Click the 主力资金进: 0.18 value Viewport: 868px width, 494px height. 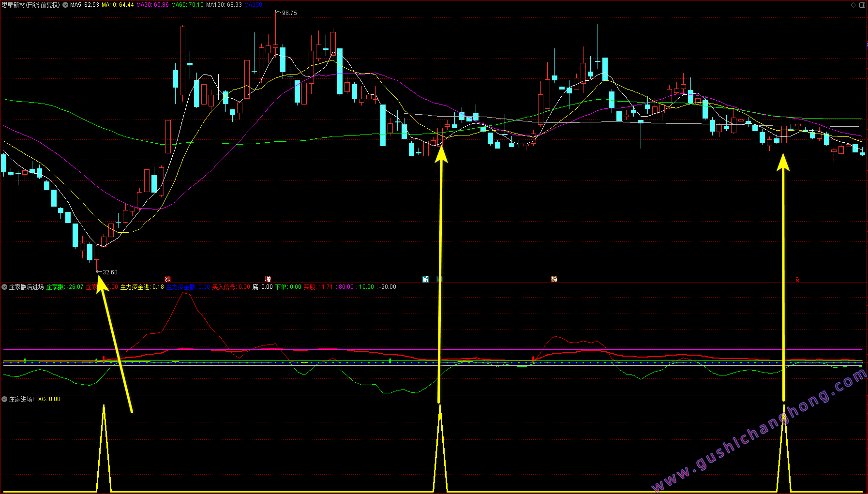(142, 287)
